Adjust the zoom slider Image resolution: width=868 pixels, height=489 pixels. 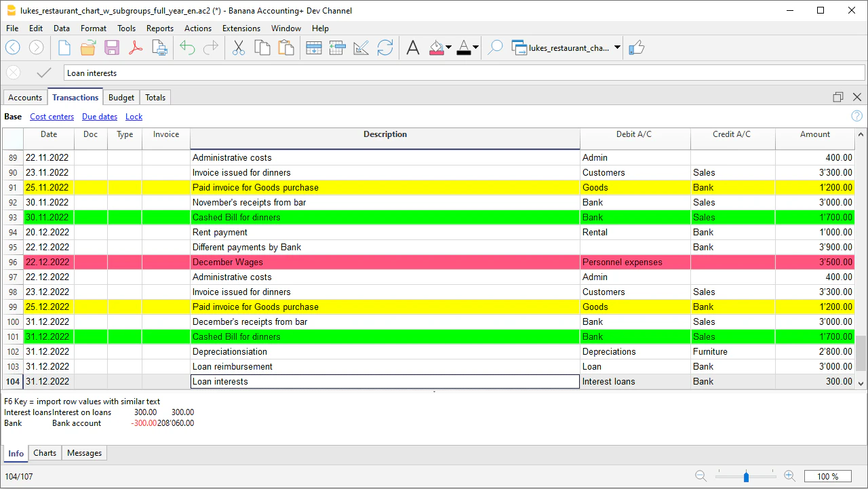pos(746,476)
